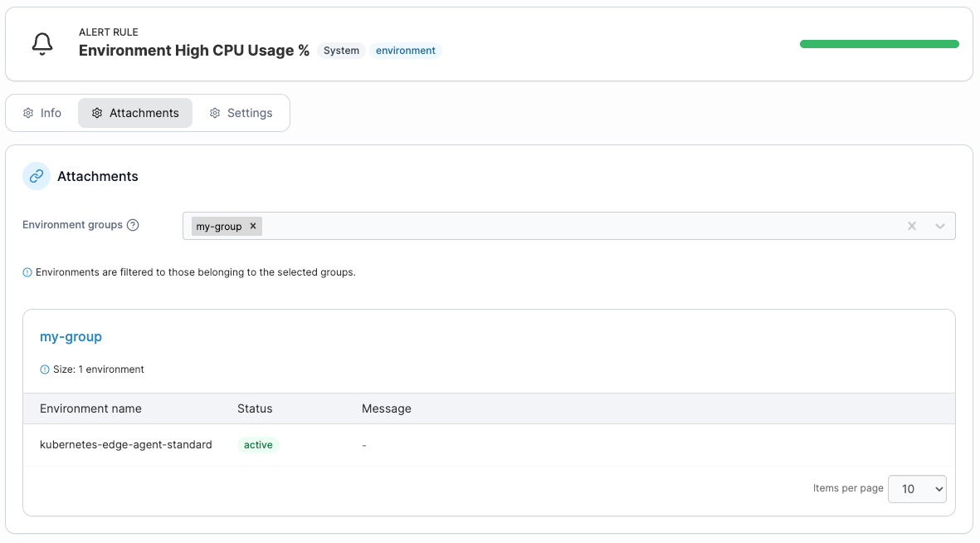Click the ALERT RULE label
This screenshot has height=543, width=980.
tap(109, 32)
